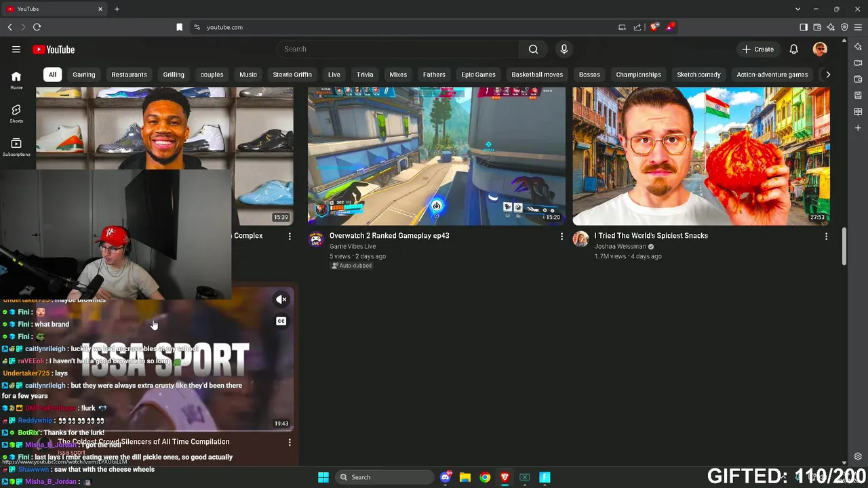Select the Action-adventure games chip

point(772,75)
